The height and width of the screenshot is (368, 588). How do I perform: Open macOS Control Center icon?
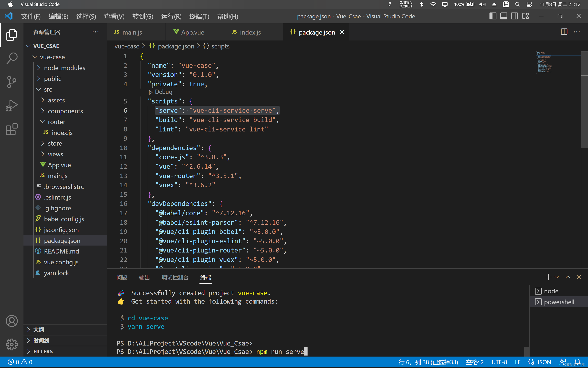(x=529, y=4)
